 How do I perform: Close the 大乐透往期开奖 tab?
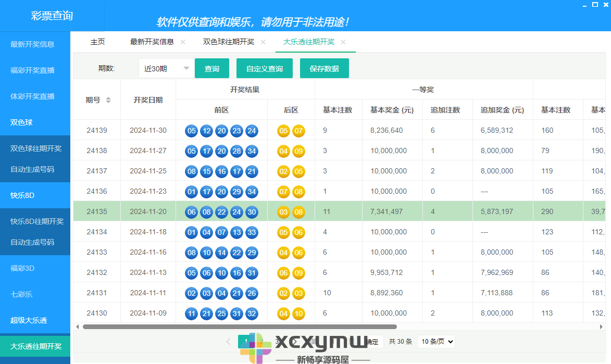point(343,42)
